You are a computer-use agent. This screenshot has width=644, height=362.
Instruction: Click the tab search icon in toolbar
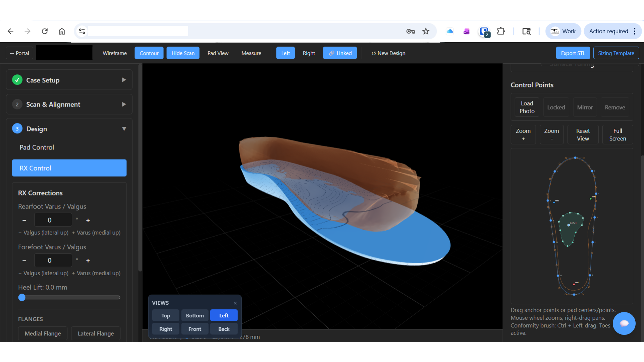[x=526, y=31]
